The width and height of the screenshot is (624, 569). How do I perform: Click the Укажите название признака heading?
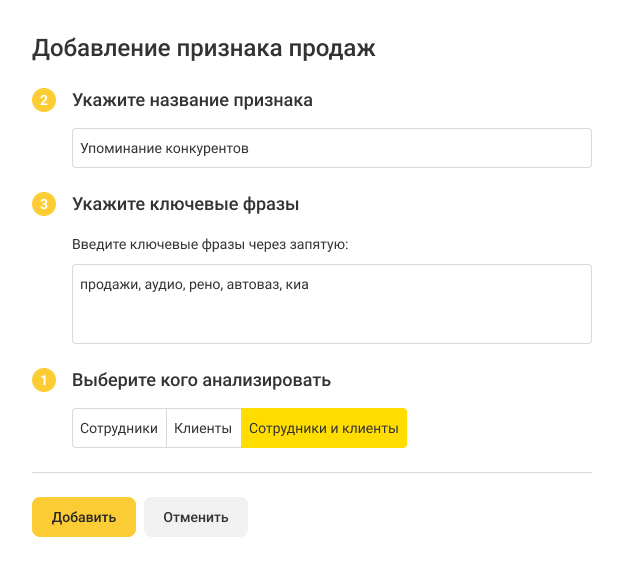(x=192, y=101)
